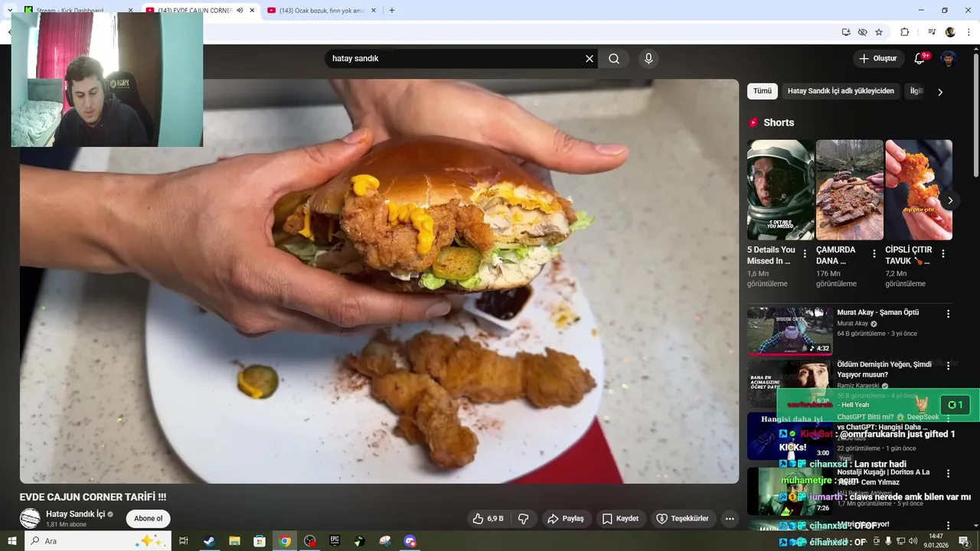980x551 pixels.
Task: Send thanks via Teşekkürler button
Action: coord(683,519)
